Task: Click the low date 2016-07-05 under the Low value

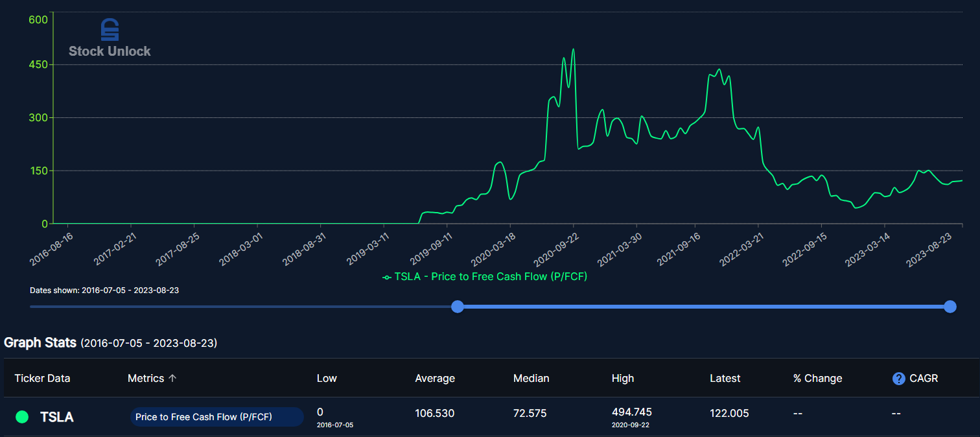Action: tap(335, 425)
